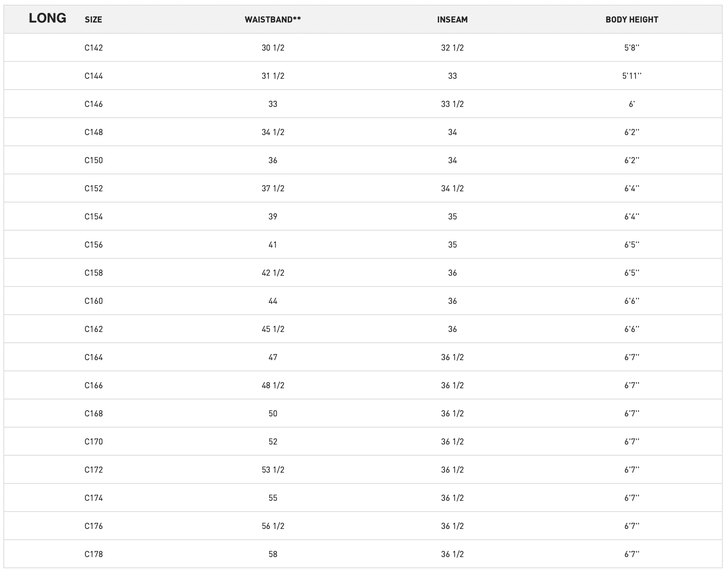Select size C178 in last row
This screenshot has width=728, height=573.
[x=93, y=554]
